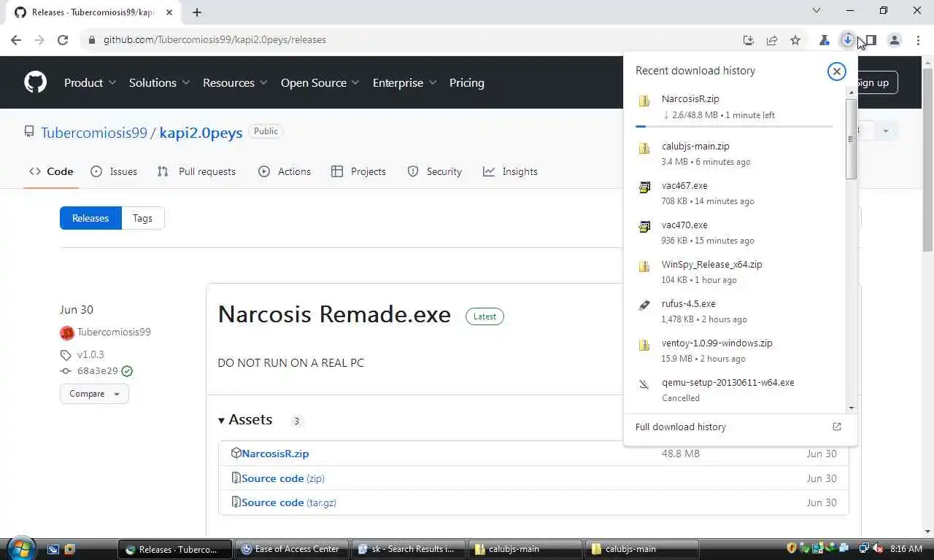Click the Chrome Labs flask icon
Screen dimensions: 934x560
tap(824, 40)
